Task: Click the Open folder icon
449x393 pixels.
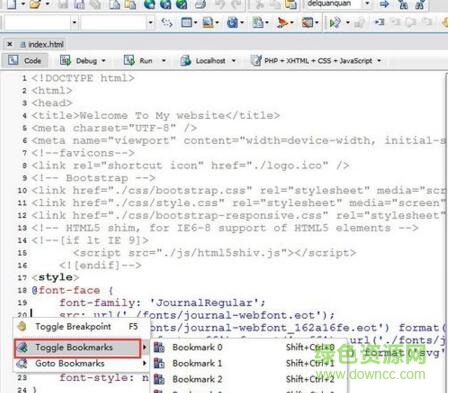Action: [35, 4]
